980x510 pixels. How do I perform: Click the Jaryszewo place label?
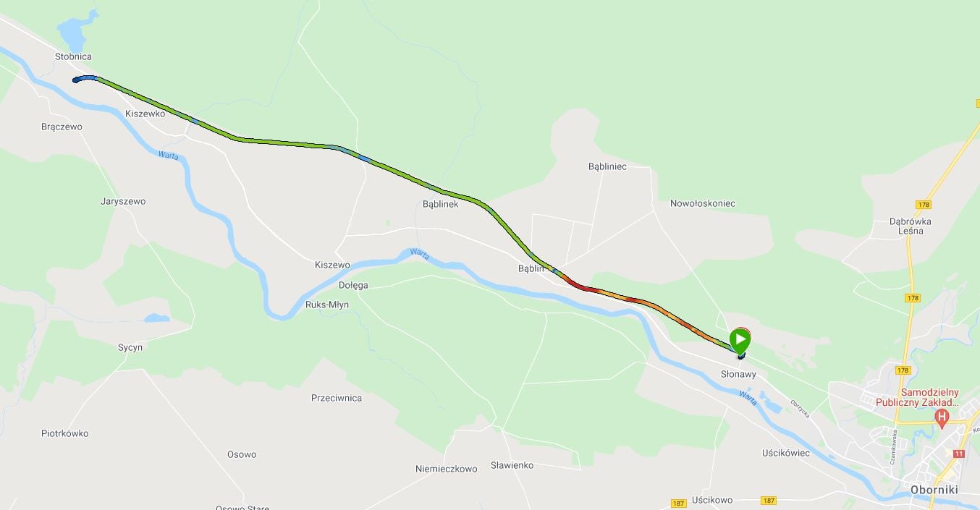pos(123,201)
